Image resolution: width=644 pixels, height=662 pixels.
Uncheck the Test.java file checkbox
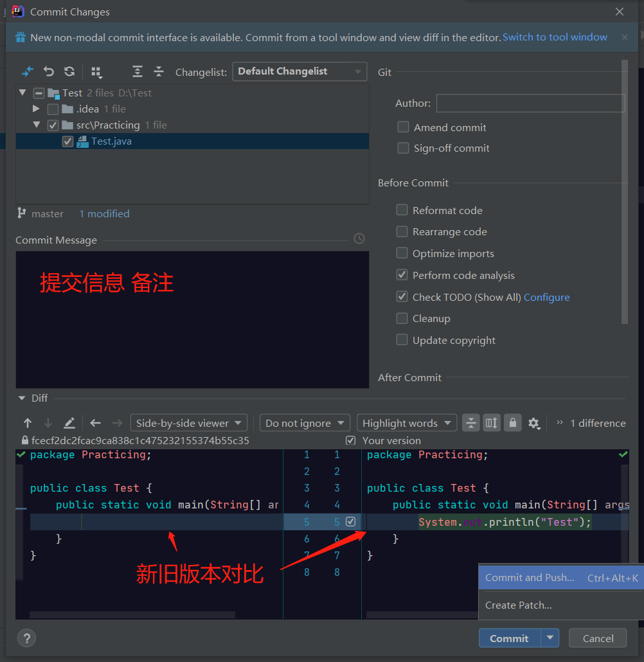tap(67, 141)
